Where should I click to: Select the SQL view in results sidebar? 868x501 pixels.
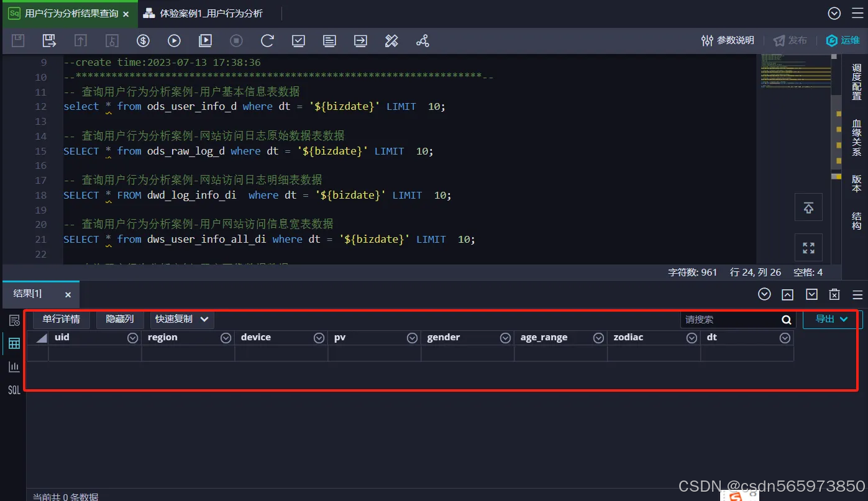click(x=13, y=390)
